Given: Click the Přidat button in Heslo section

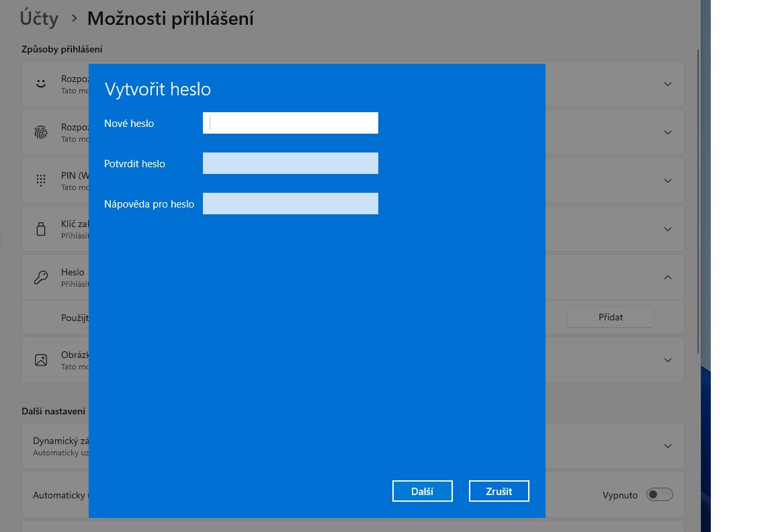Looking at the screenshot, I should [611, 317].
